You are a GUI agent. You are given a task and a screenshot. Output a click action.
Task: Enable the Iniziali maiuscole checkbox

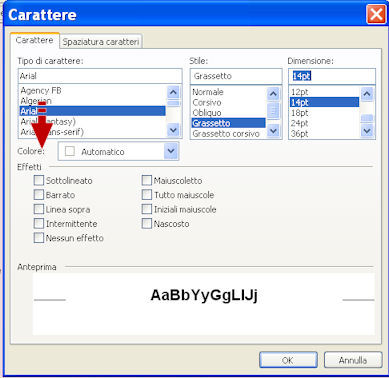147,209
